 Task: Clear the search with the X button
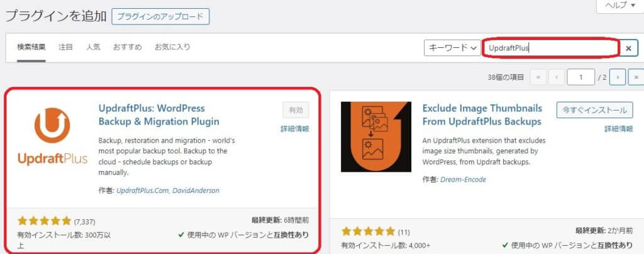pos(628,48)
